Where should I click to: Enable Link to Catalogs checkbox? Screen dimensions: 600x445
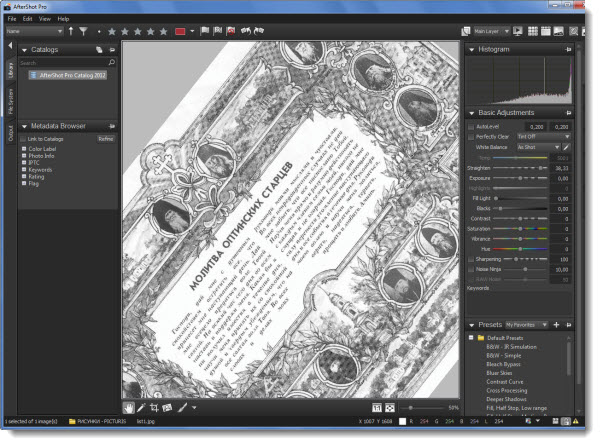click(x=23, y=139)
